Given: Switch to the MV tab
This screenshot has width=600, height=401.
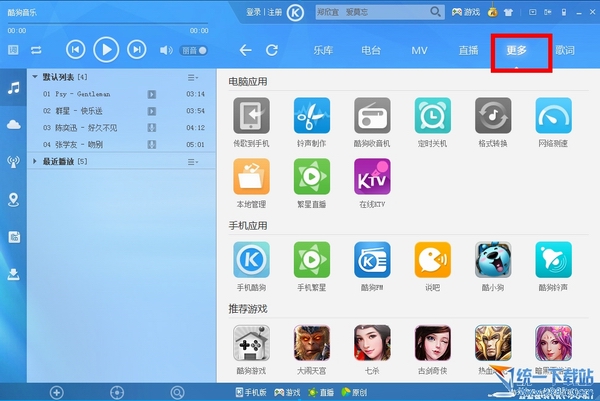Looking at the screenshot, I should point(419,51).
